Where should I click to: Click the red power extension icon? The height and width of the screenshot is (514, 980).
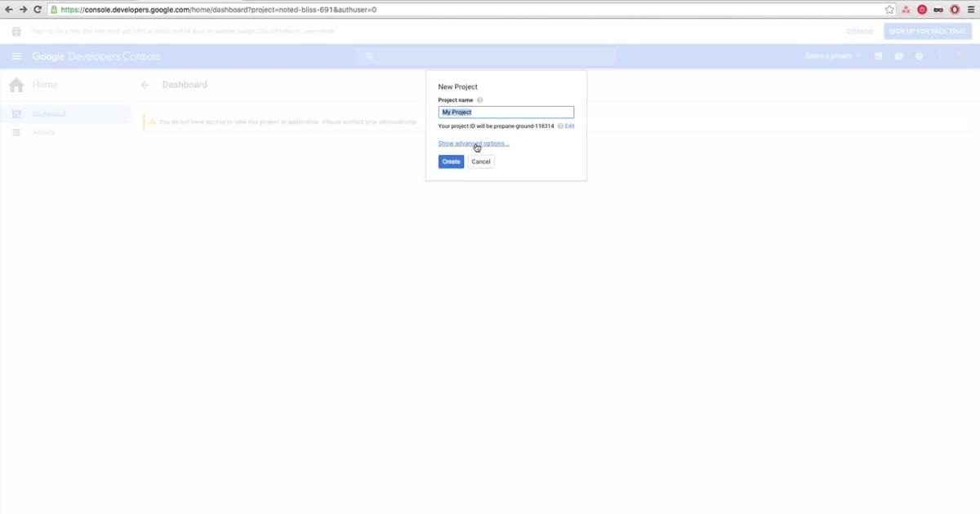(922, 10)
